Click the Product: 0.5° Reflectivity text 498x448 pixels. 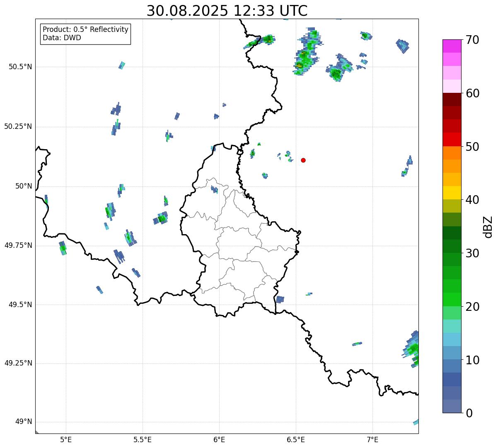[x=85, y=30]
